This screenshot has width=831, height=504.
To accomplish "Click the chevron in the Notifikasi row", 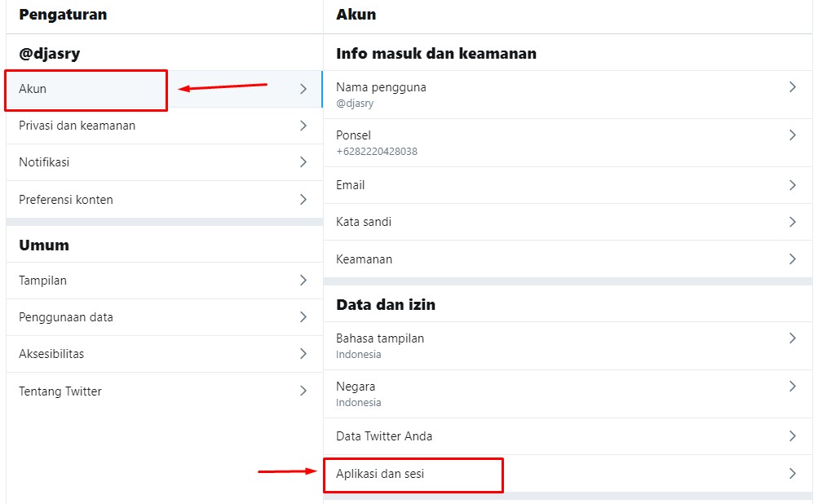I will pos(303,162).
